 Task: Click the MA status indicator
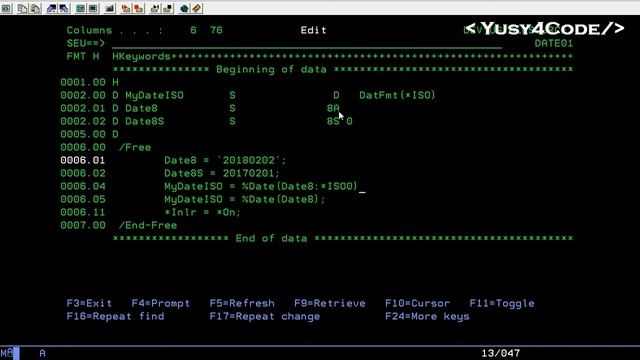point(7,353)
